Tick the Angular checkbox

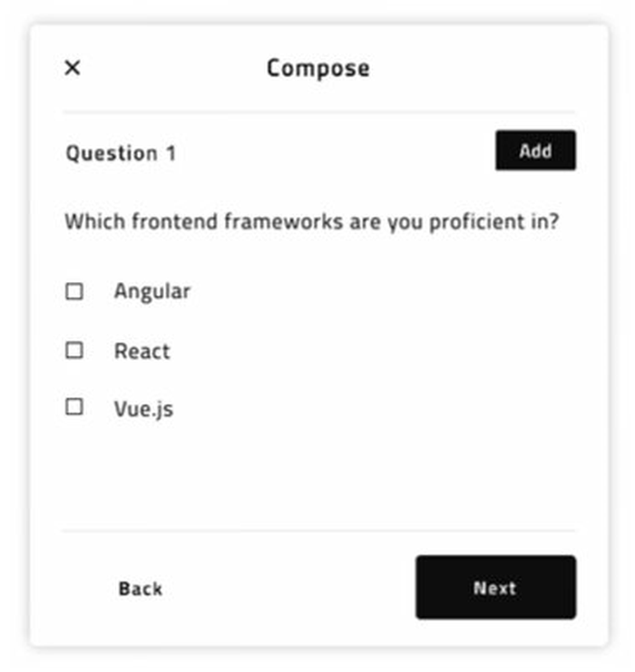[74, 291]
